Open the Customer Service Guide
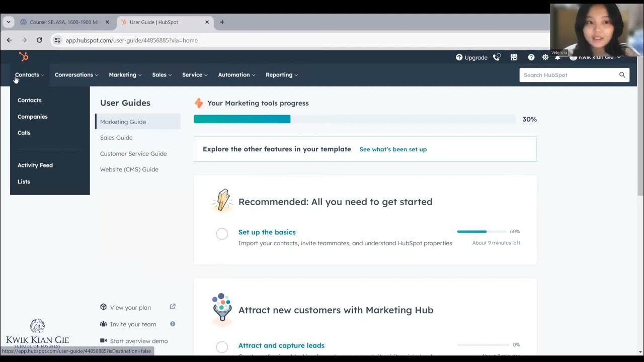This screenshot has width=644, height=362. (133, 154)
